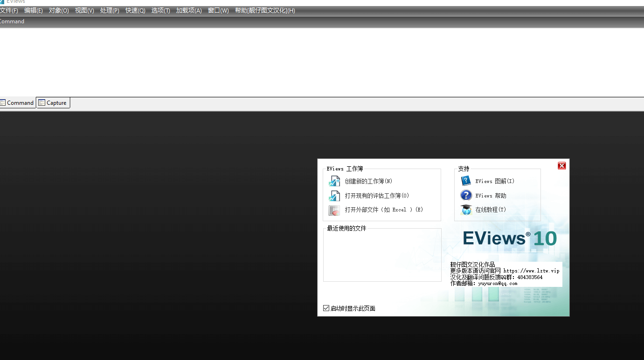Click the EViews Illustrated book icon
Image resolution: width=644 pixels, height=360 pixels.
point(466,181)
